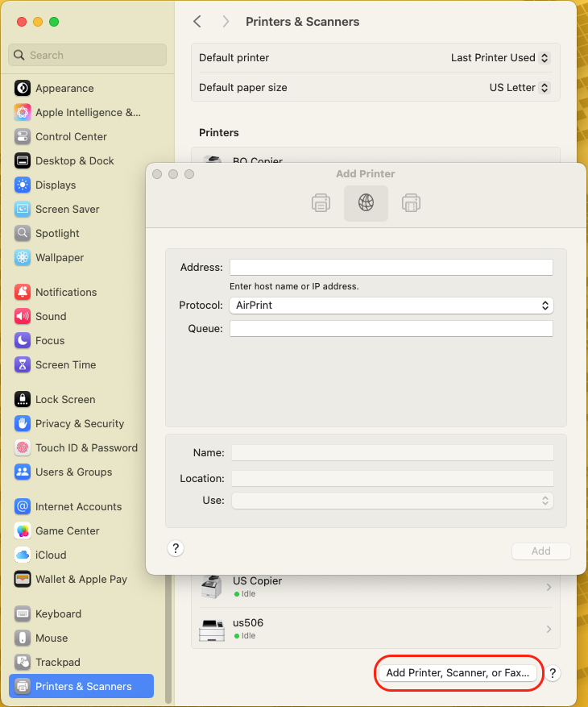Screen dimensions: 588x707
Task: Open the Mouse settings icon
Action: tap(22, 638)
